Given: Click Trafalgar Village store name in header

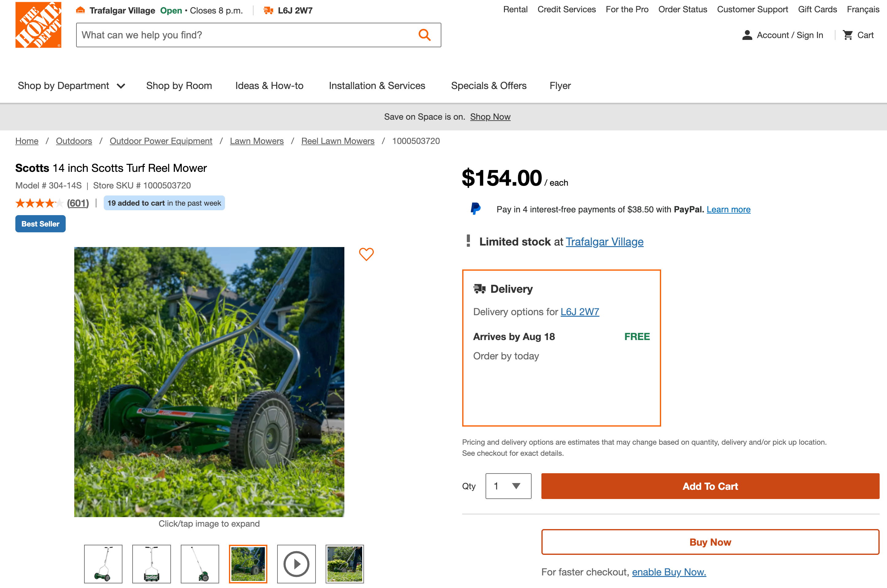Looking at the screenshot, I should (x=122, y=10).
